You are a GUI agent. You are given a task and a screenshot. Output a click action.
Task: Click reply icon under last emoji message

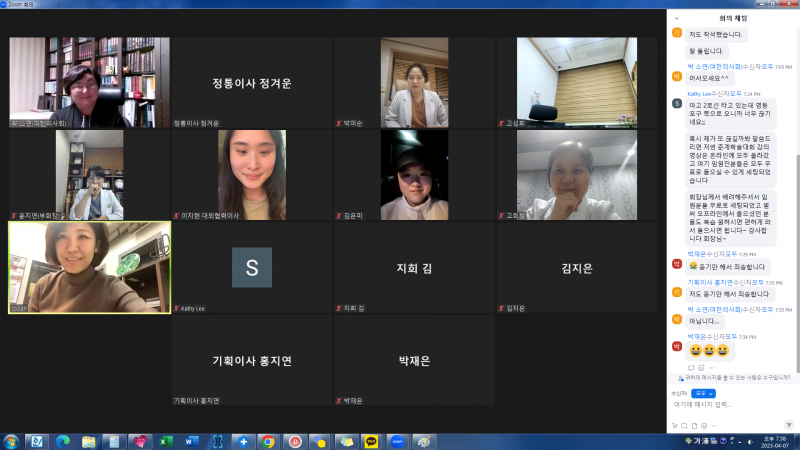pos(692,367)
